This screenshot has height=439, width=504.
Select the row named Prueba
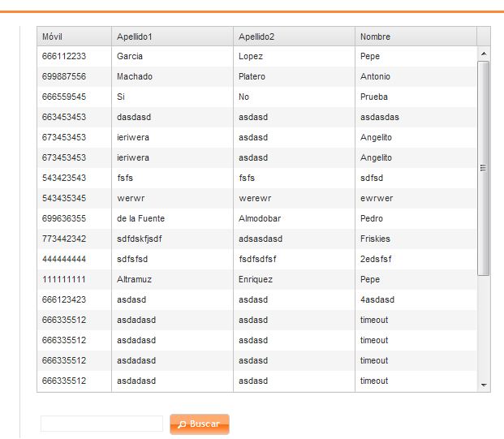(x=256, y=97)
